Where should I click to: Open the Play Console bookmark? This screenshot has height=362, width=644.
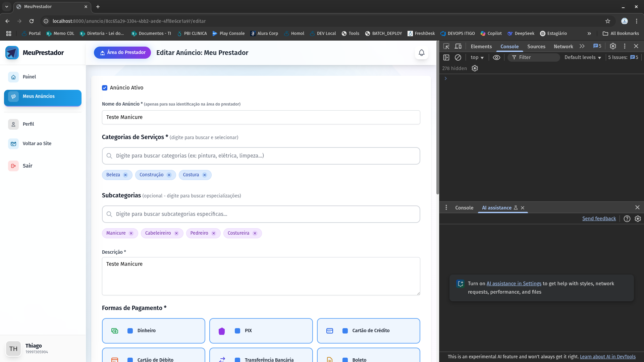coord(228,34)
